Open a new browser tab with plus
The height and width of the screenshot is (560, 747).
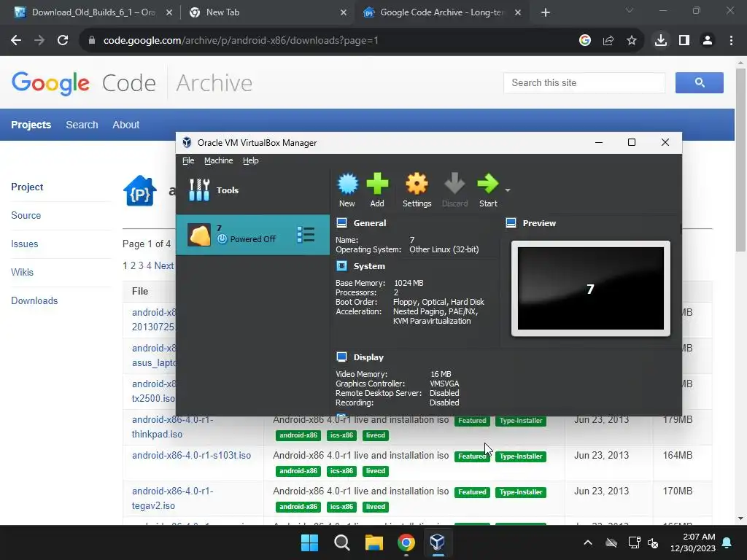point(546,12)
